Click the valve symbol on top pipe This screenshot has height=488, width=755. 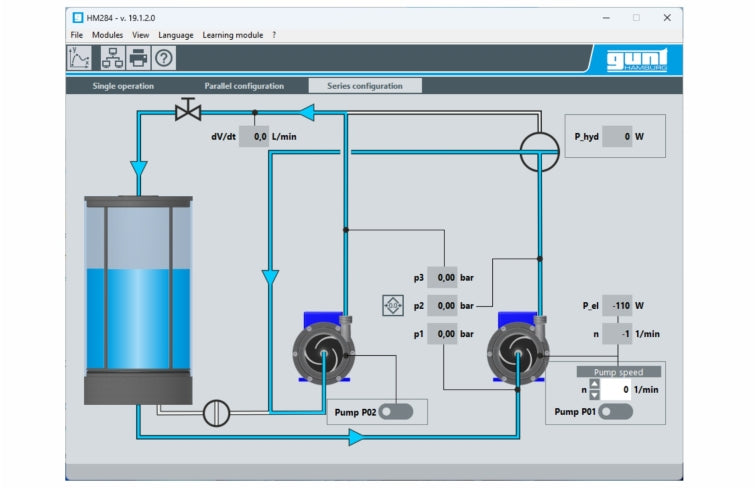[187, 111]
